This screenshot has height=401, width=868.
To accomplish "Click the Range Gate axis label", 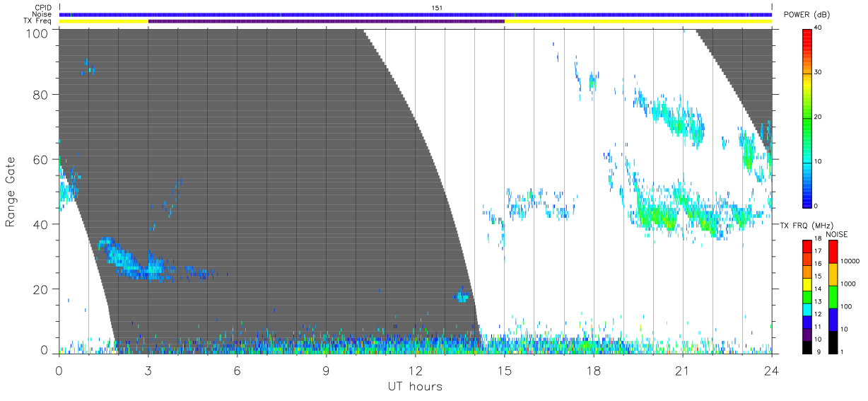I will click(x=11, y=192).
